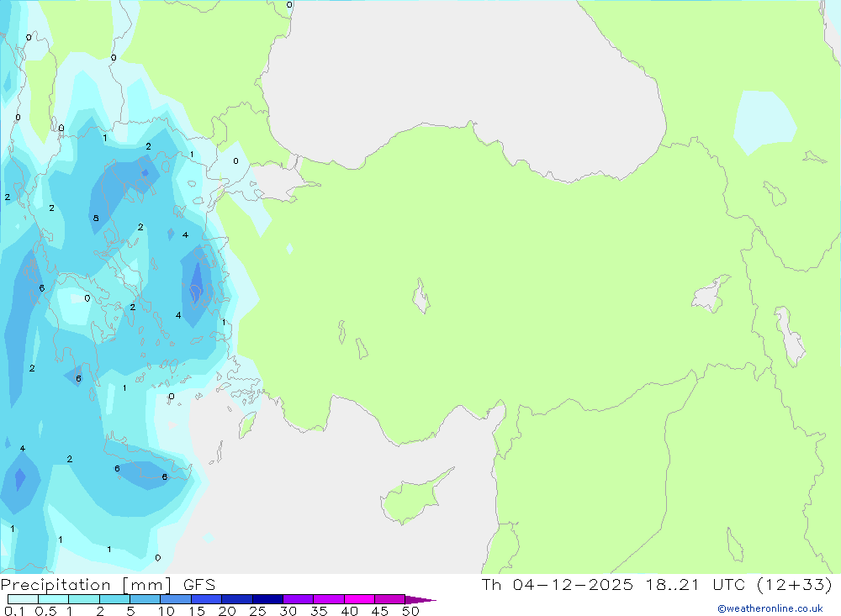The height and width of the screenshot is (616, 841).
Task: Pick the 0.5–1 mm light cyan swatch
Action: (53, 599)
